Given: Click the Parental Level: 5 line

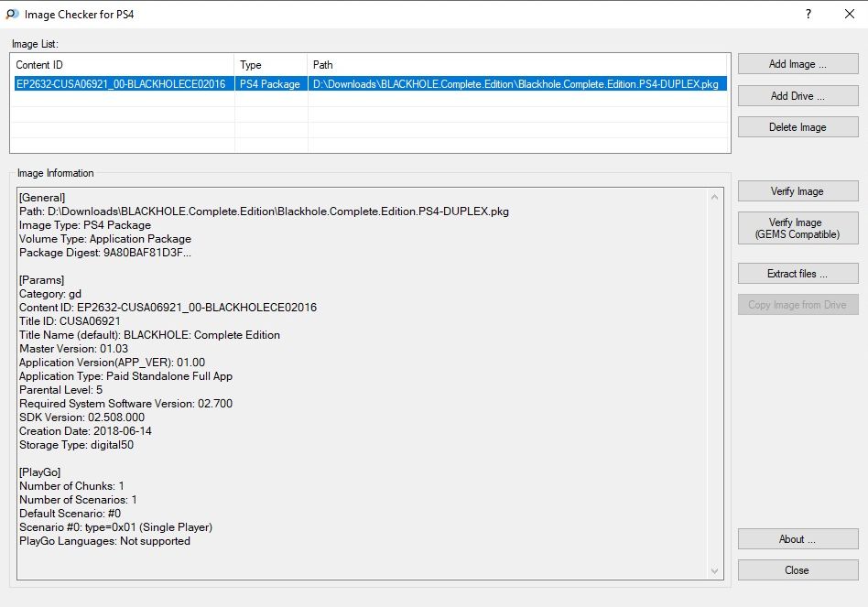Looking at the screenshot, I should click(x=61, y=389).
